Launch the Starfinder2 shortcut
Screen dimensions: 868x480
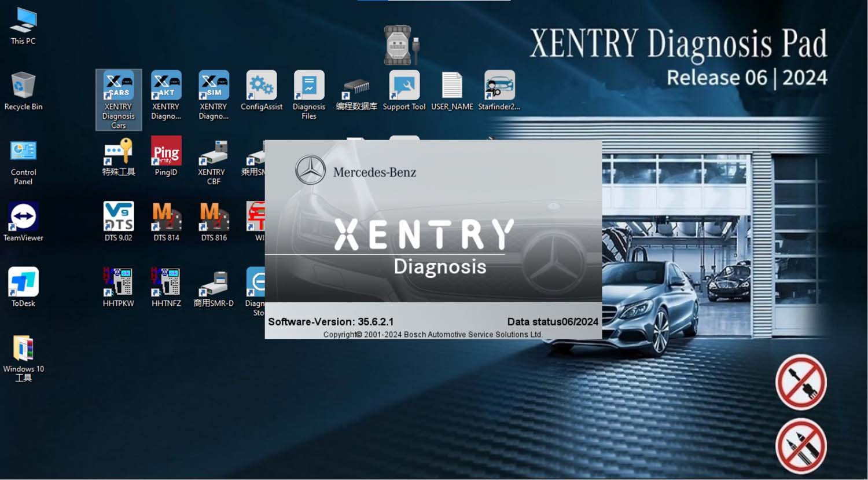[x=499, y=87]
